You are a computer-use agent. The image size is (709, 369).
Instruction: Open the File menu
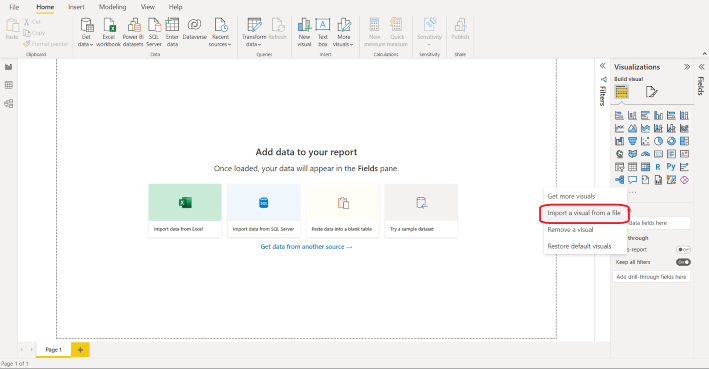pos(14,7)
